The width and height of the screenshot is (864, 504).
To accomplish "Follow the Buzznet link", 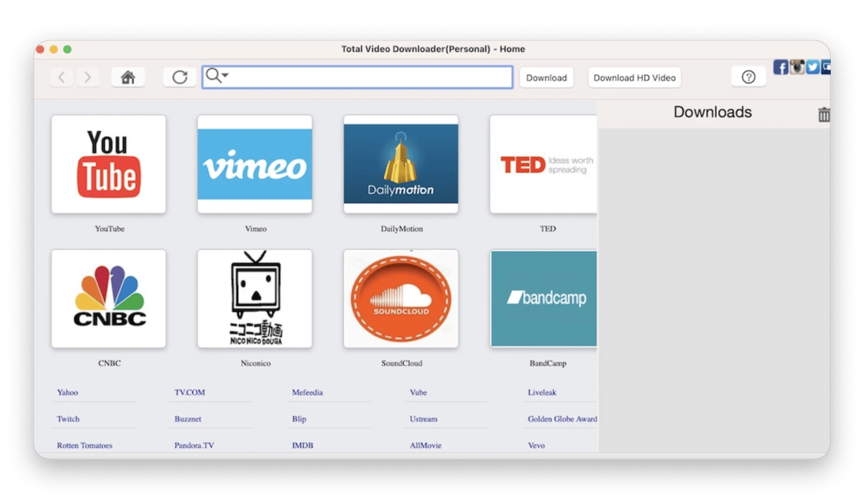I will [188, 419].
